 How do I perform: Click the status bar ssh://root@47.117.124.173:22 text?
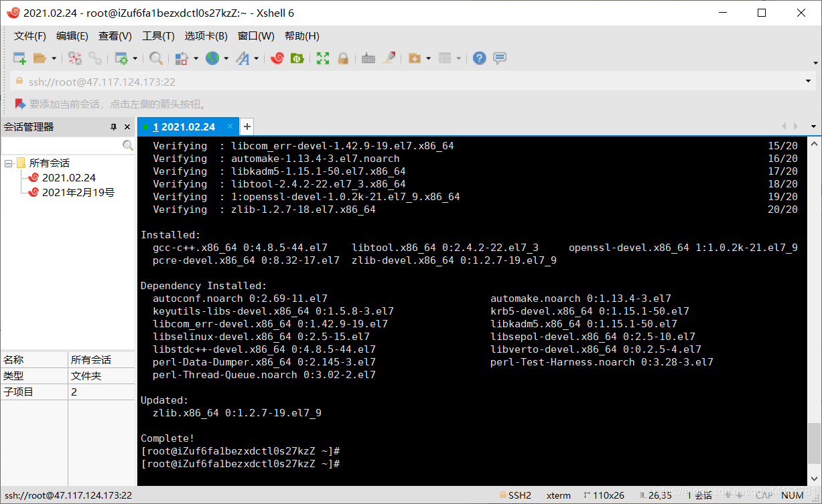[x=68, y=495]
